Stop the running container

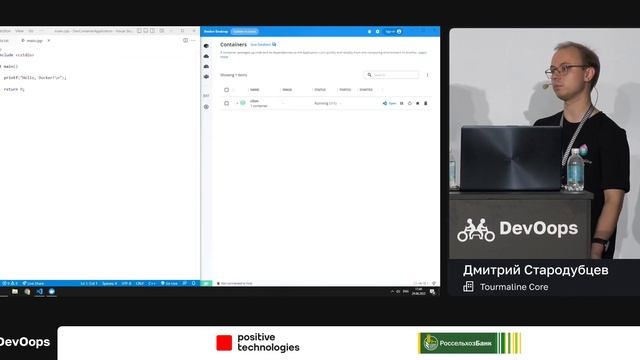coord(418,103)
